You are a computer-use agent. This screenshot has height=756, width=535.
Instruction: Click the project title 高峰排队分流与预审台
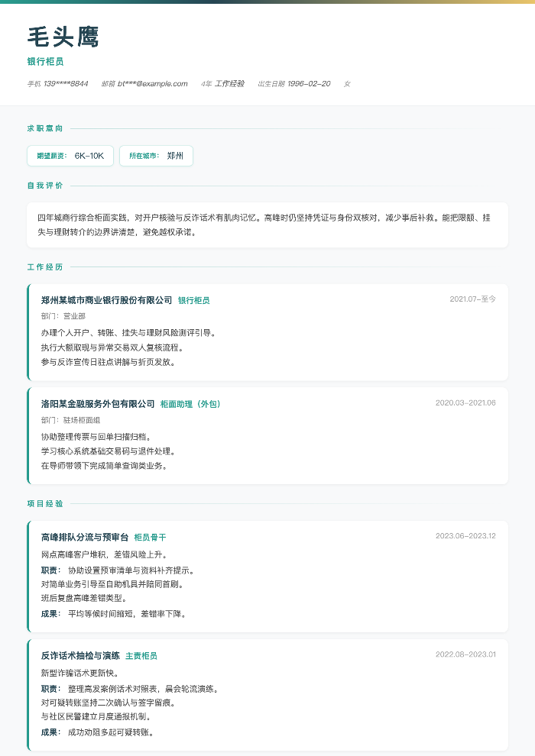(85, 537)
